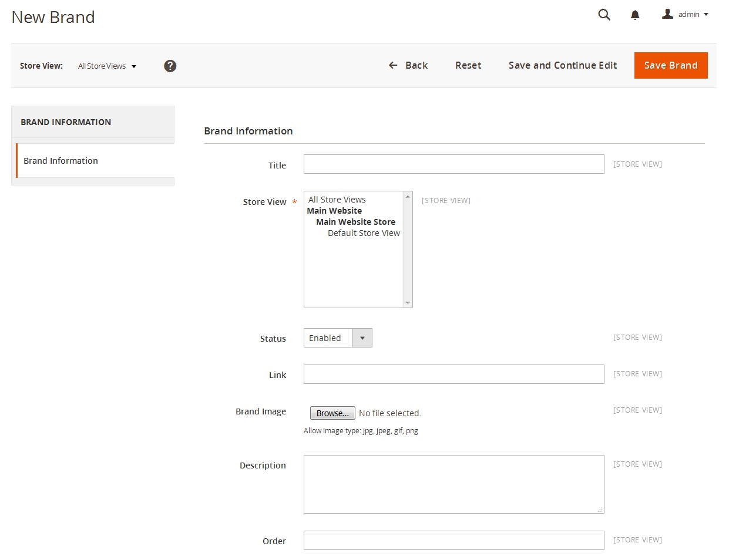Select the Brand Information sidebar tab
Screen dimensions: 729x560
point(61,161)
